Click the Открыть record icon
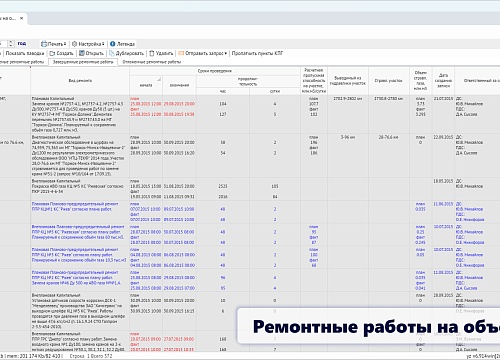 pos(82,53)
